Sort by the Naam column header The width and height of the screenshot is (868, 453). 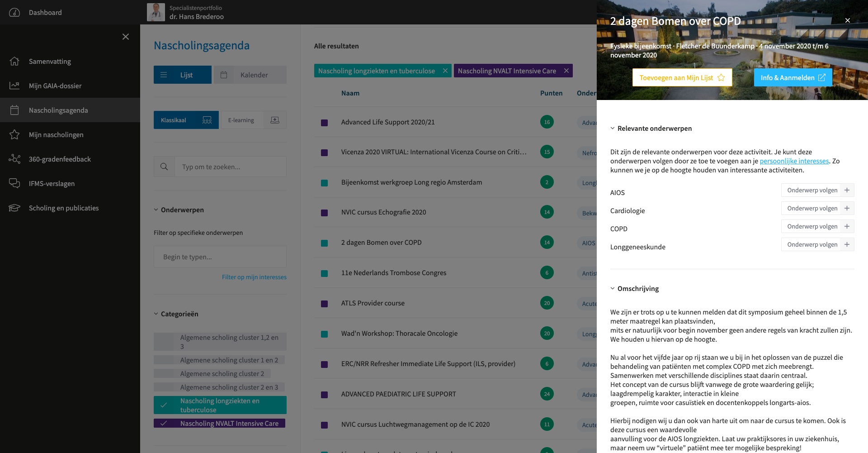point(350,93)
